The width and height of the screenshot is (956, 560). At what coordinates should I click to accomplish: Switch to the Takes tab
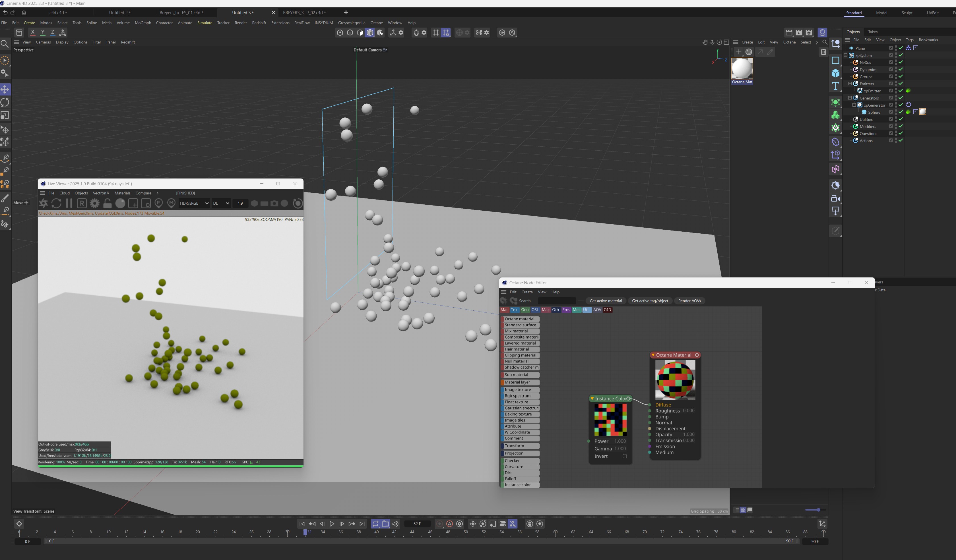click(873, 32)
